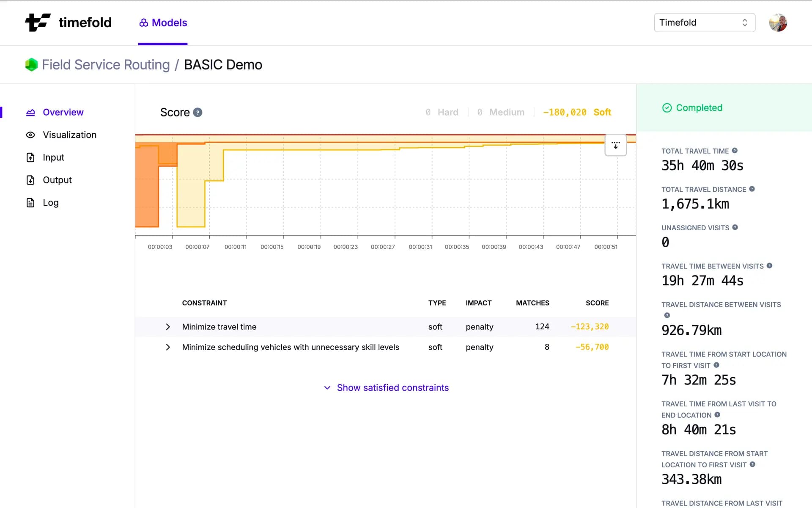
Task: Open the Field Service Routing breadcrumb link
Action: pyautogui.click(x=105, y=64)
